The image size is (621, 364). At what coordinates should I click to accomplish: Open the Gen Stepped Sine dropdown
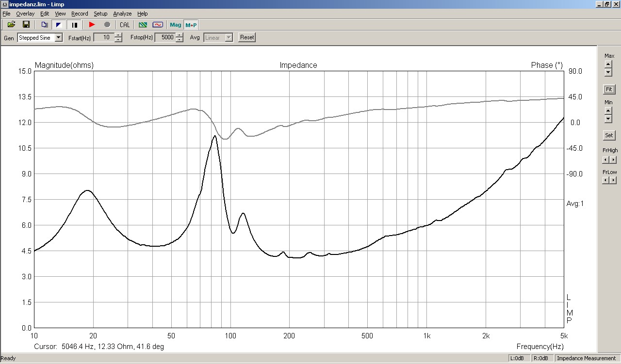click(x=59, y=37)
